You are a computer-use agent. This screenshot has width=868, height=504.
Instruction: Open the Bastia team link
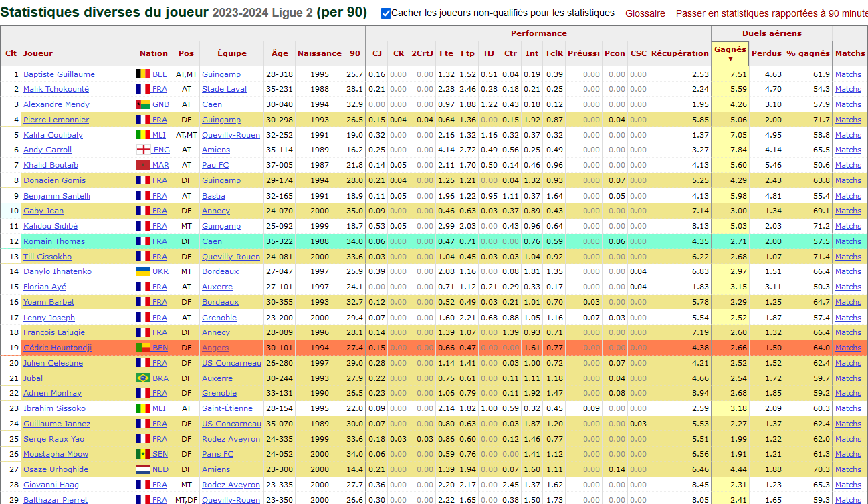(x=213, y=196)
